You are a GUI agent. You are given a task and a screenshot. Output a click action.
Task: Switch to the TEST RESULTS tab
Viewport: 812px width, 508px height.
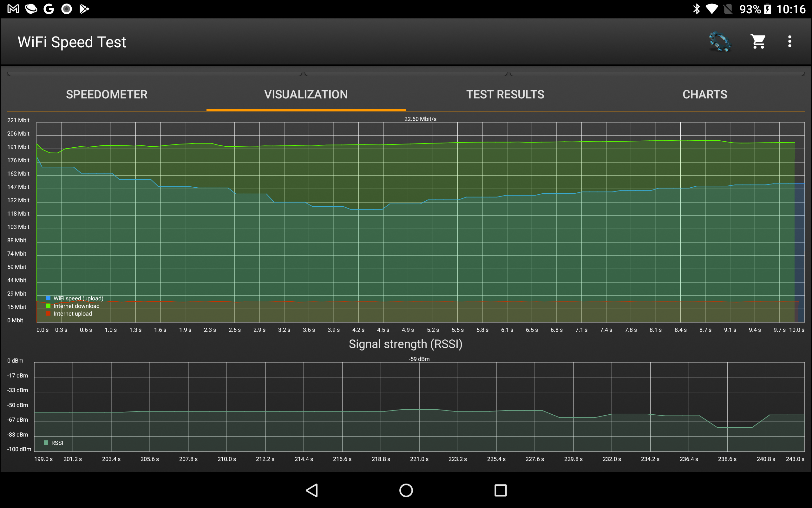505,94
